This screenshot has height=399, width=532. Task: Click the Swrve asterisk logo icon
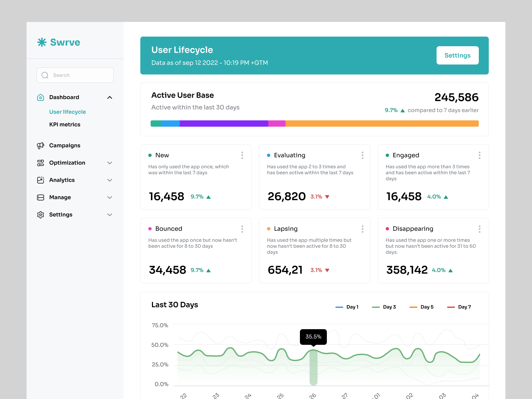coord(41,42)
